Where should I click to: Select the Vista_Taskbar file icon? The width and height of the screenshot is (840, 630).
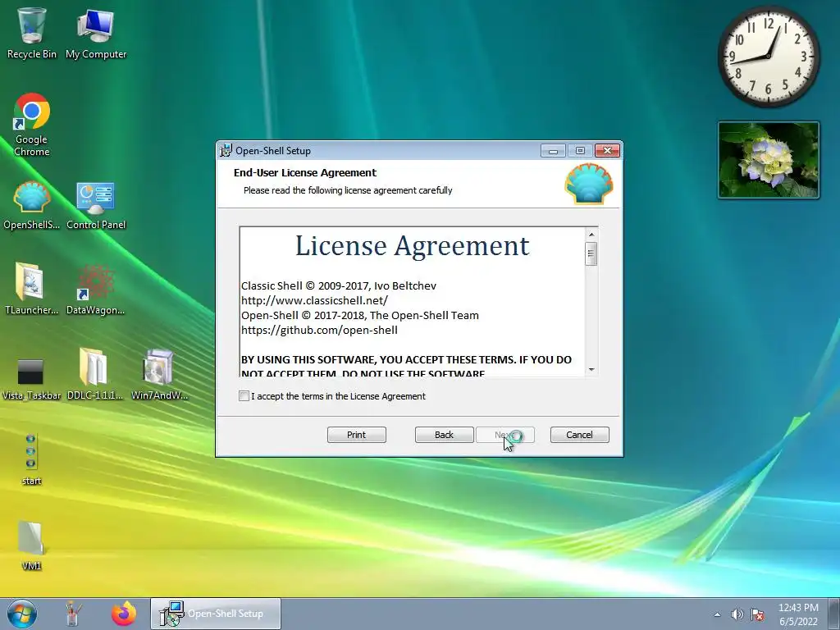pyautogui.click(x=31, y=378)
